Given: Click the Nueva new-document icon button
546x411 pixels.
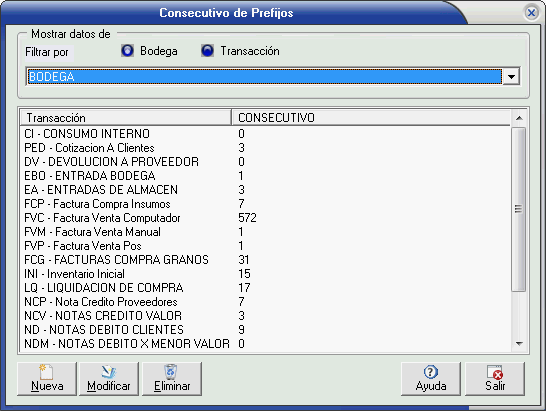Looking at the screenshot, I should [47, 379].
